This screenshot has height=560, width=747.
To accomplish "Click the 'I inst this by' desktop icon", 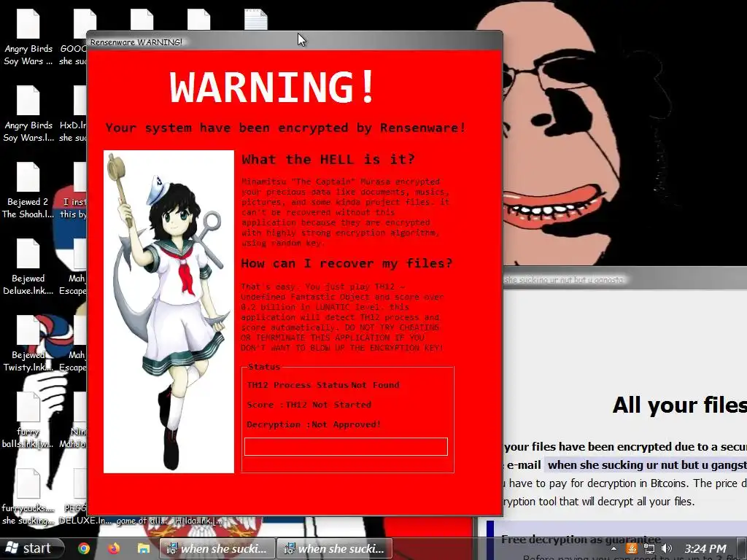I will pos(73,190).
